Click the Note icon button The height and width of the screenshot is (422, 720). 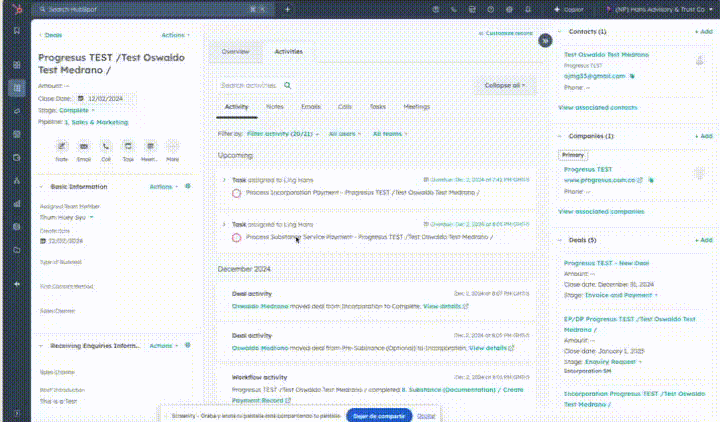tap(61, 146)
